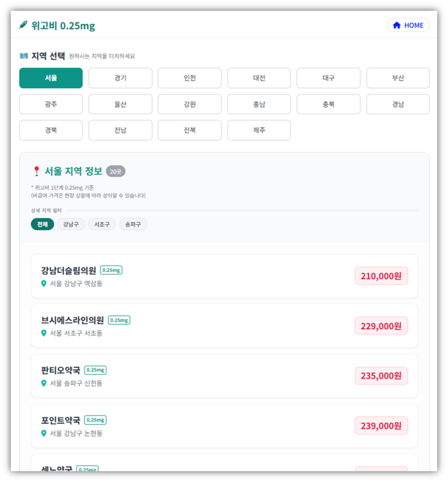Select the 송파구 district filter chip
This screenshot has height=482, width=448.
132,224
